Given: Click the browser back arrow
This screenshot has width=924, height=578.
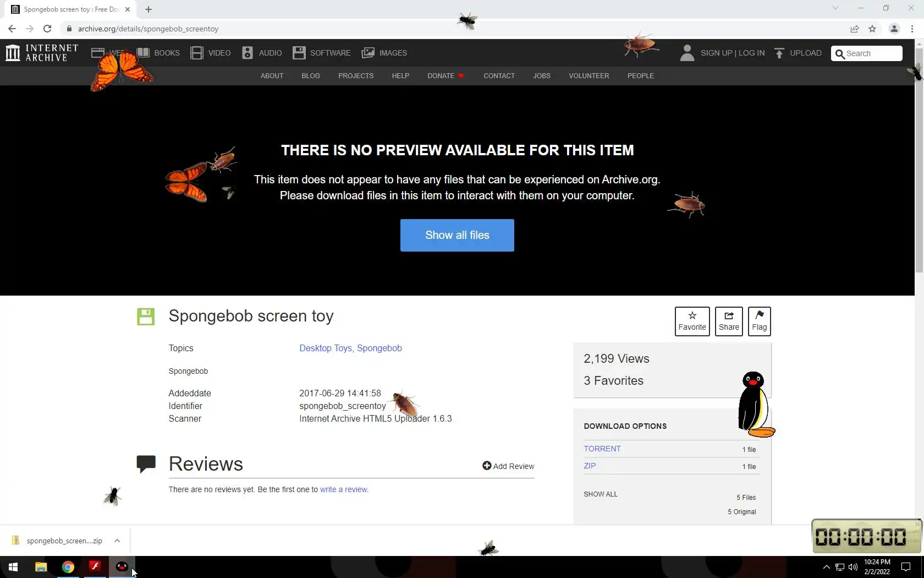Looking at the screenshot, I should [12, 29].
